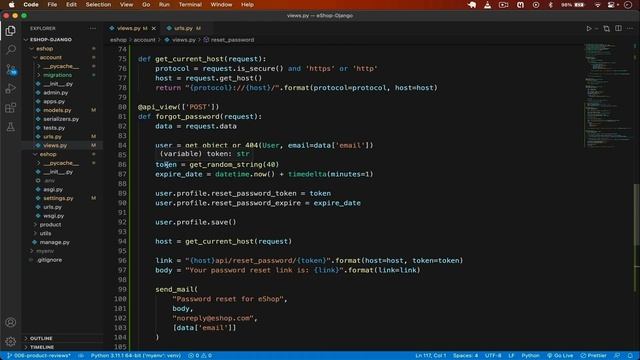Expand the utils folder
The height and width of the screenshot is (360, 640).
[45, 233]
